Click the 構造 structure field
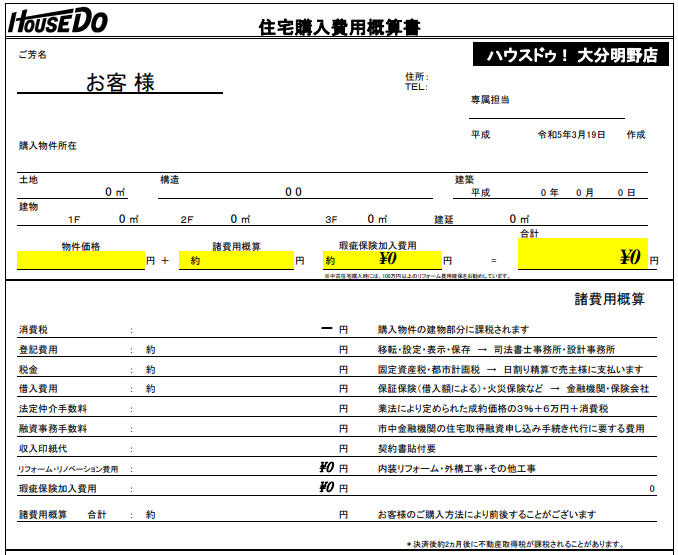Image resolution: width=678 pixels, height=555 pixels. pos(292,192)
